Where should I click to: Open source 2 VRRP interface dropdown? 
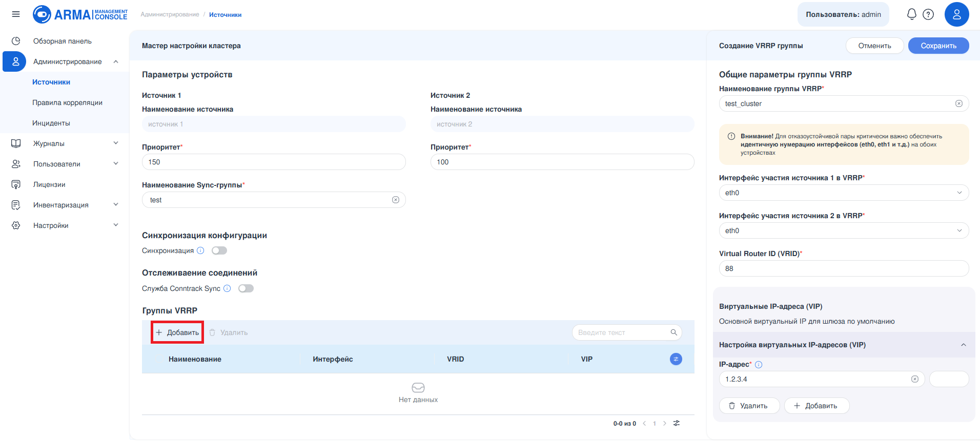click(844, 230)
